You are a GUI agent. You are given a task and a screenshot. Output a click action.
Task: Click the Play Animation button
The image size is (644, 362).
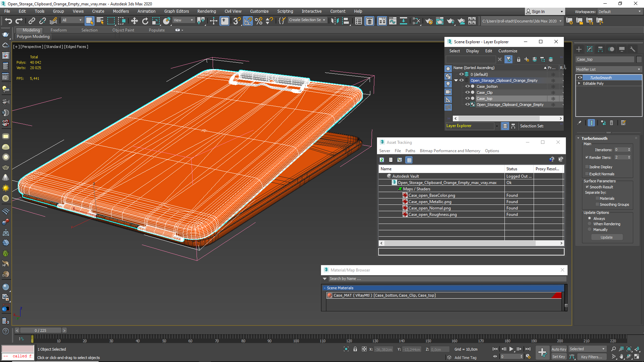[511, 349]
